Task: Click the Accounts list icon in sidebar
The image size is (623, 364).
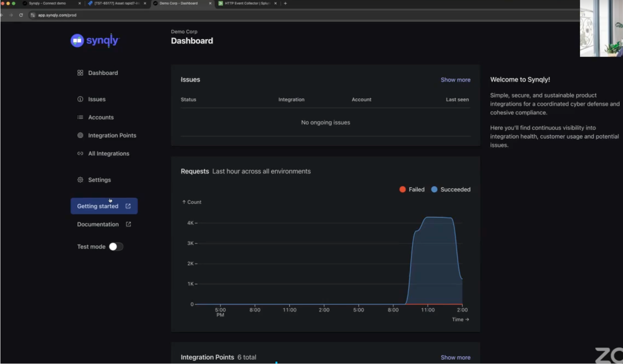Action: 80,117
